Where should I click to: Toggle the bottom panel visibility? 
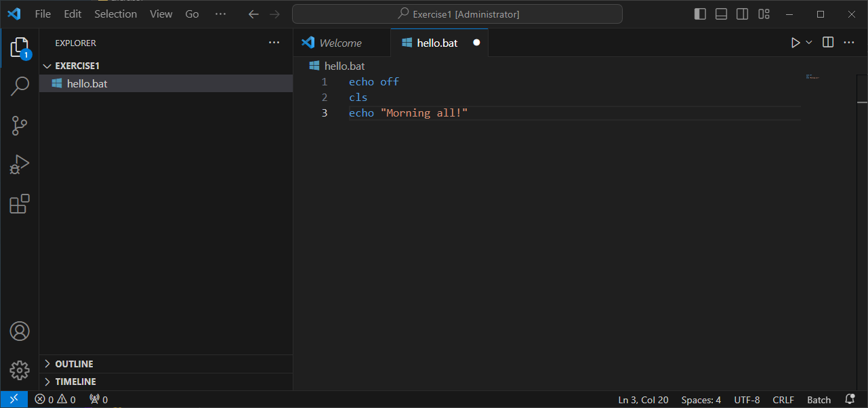pyautogui.click(x=722, y=14)
